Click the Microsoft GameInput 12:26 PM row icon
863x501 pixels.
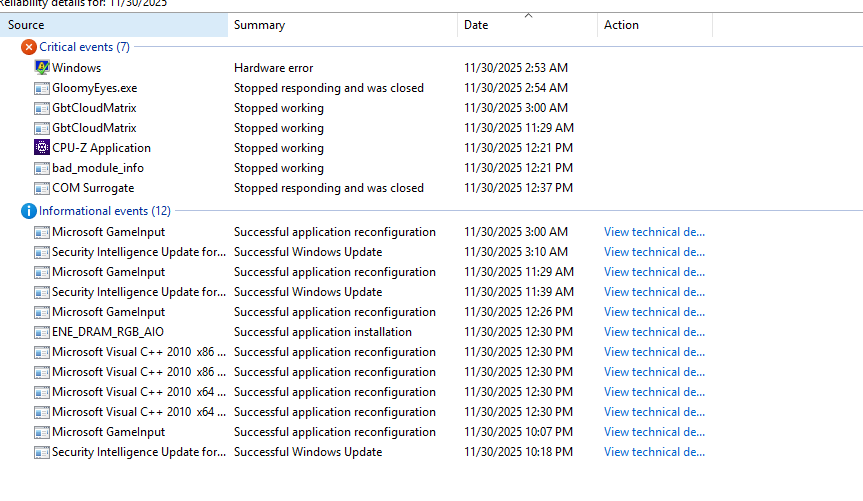[42, 312]
